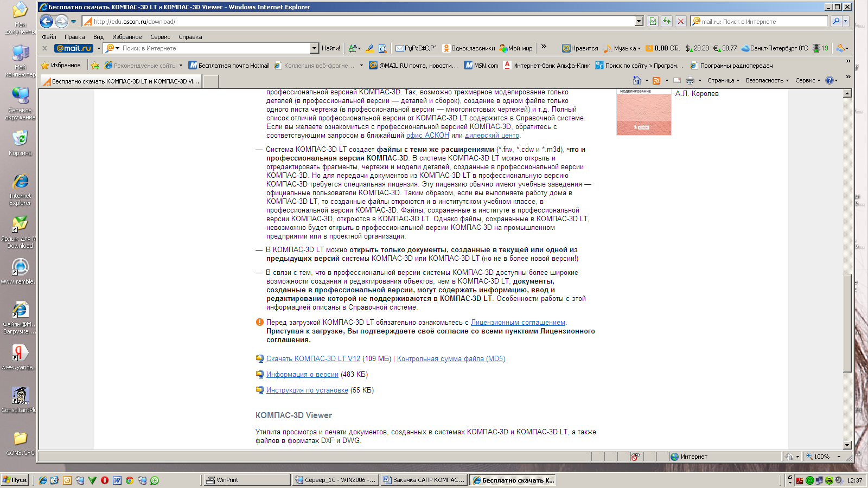Click the address bar URL field

coord(358,22)
